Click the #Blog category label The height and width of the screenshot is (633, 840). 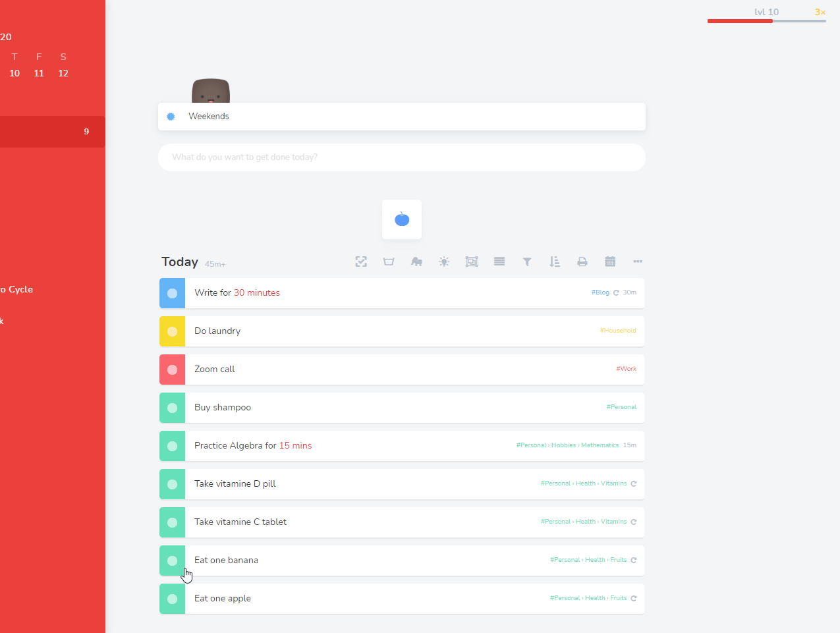[x=600, y=292]
